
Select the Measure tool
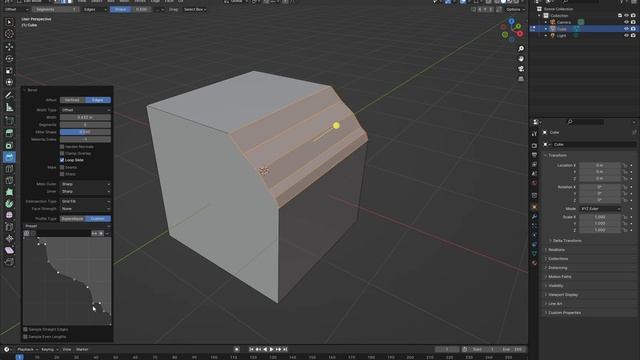point(9,107)
